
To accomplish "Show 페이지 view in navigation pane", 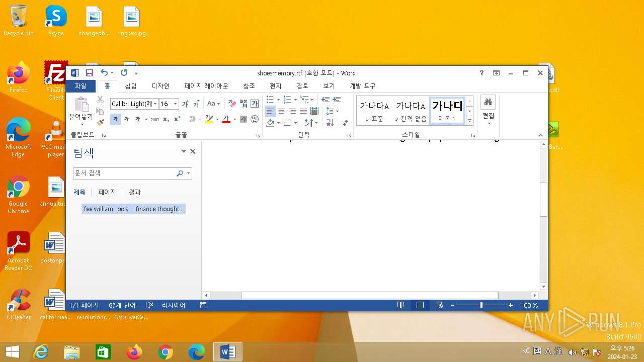I will [x=107, y=192].
